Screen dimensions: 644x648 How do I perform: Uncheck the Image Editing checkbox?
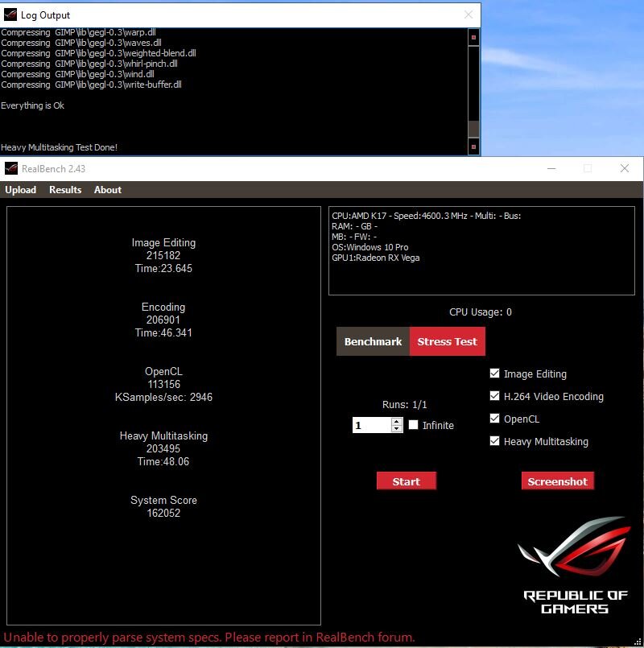[x=494, y=374]
